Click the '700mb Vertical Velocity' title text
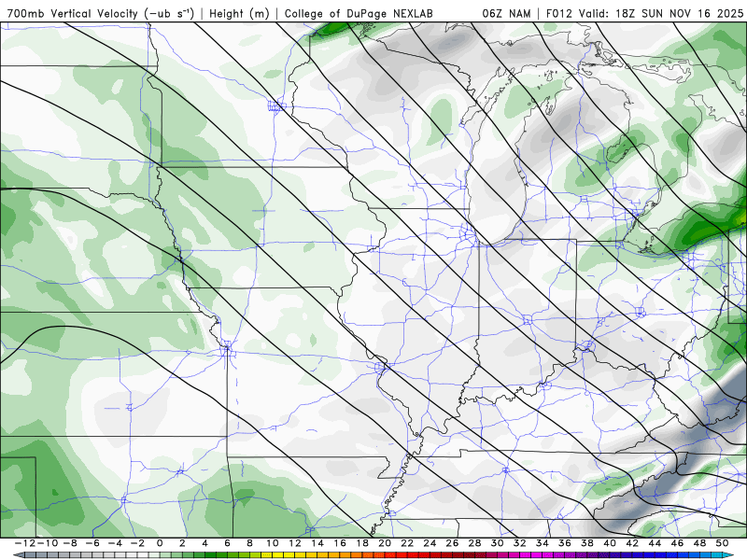This screenshot has height=560, width=747. coord(73,14)
